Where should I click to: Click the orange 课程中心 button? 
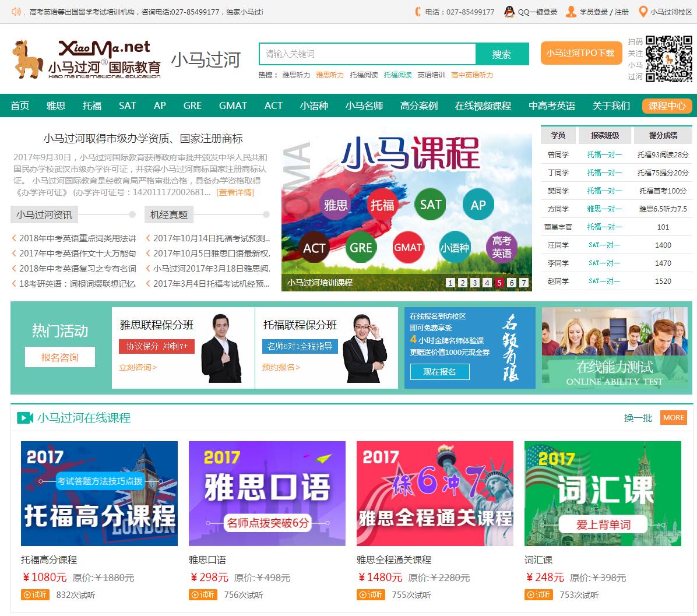[667, 106]
